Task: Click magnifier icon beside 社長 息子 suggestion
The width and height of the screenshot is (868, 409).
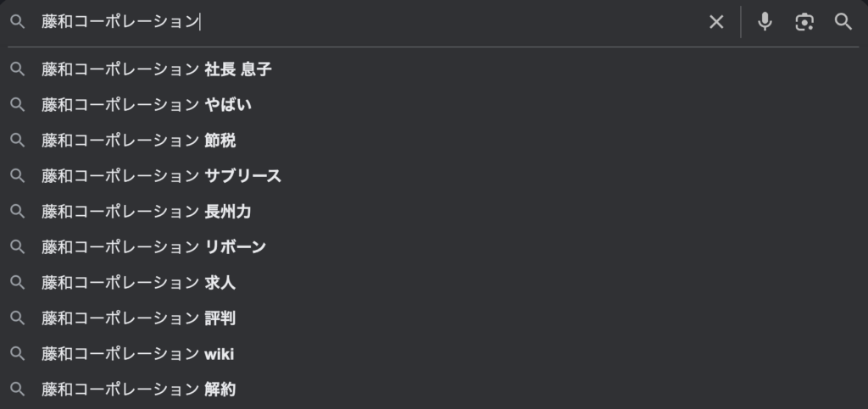Action: pos(17,69)
